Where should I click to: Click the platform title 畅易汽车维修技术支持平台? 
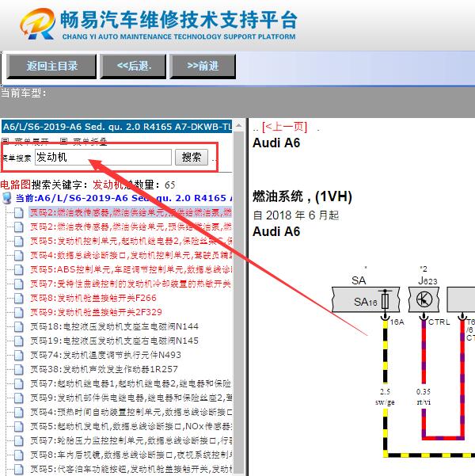tap(178, 20)
